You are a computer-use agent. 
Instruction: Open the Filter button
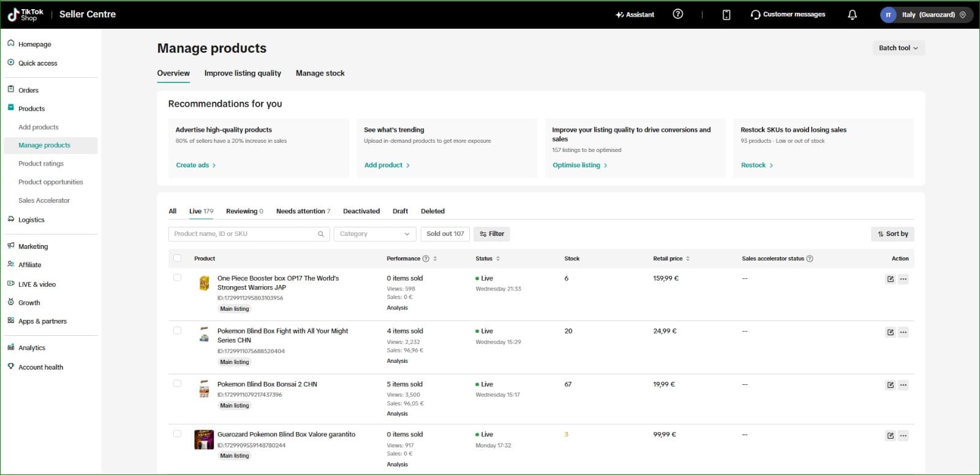492,234
